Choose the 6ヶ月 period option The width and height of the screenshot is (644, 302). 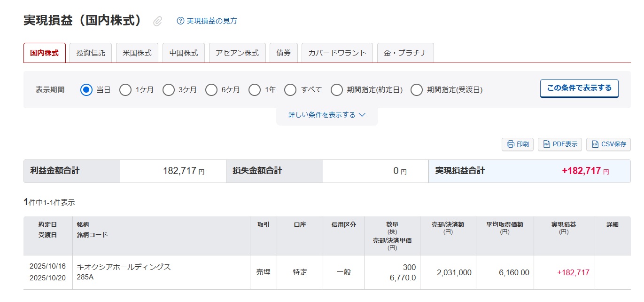click(211, 90)
